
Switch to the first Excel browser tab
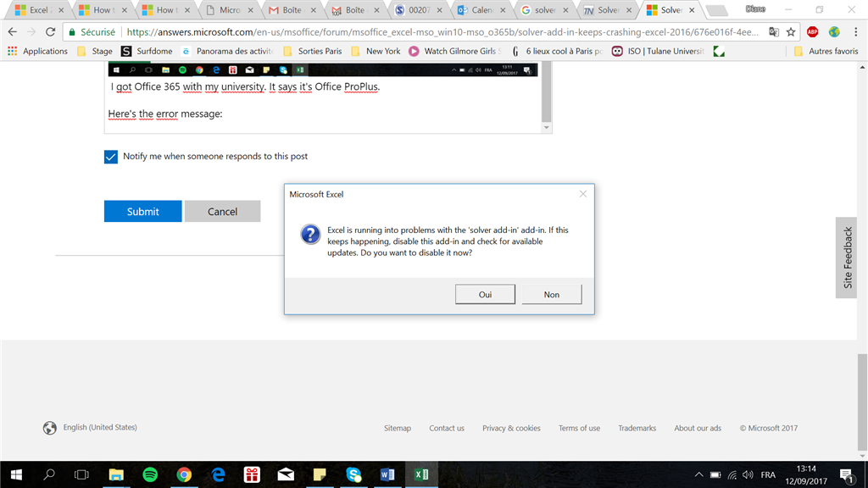pyautogui.click(x=39, y=10)
